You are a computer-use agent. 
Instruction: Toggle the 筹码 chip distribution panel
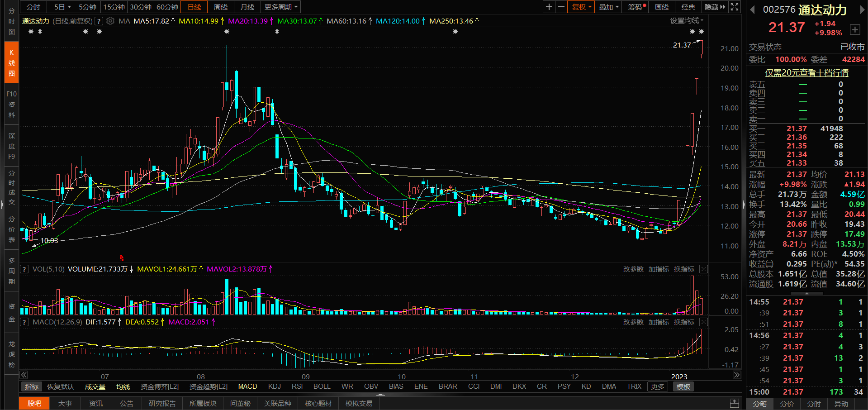tap(636, 7)
